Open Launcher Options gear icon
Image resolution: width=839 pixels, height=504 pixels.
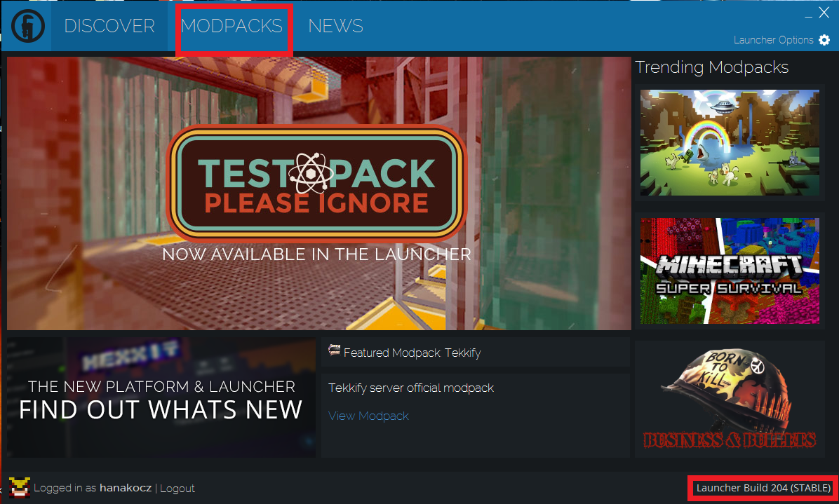(x=824, y=40)
